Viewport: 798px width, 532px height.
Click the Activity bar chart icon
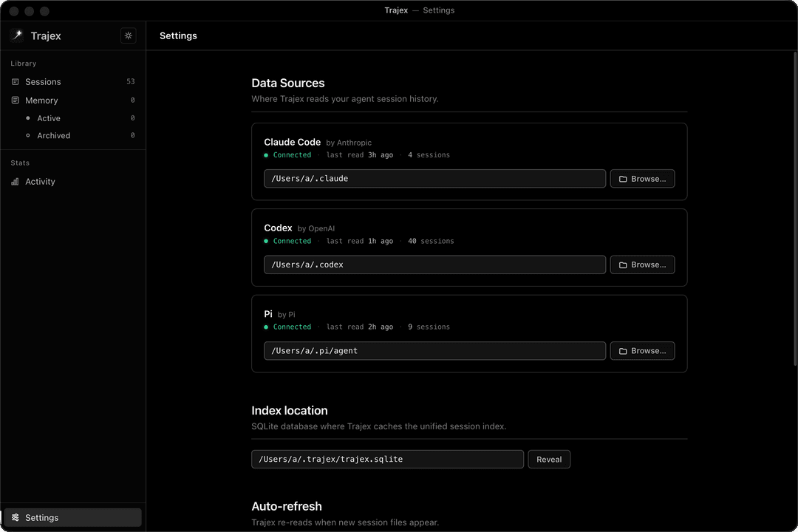[x=16, y=182]
